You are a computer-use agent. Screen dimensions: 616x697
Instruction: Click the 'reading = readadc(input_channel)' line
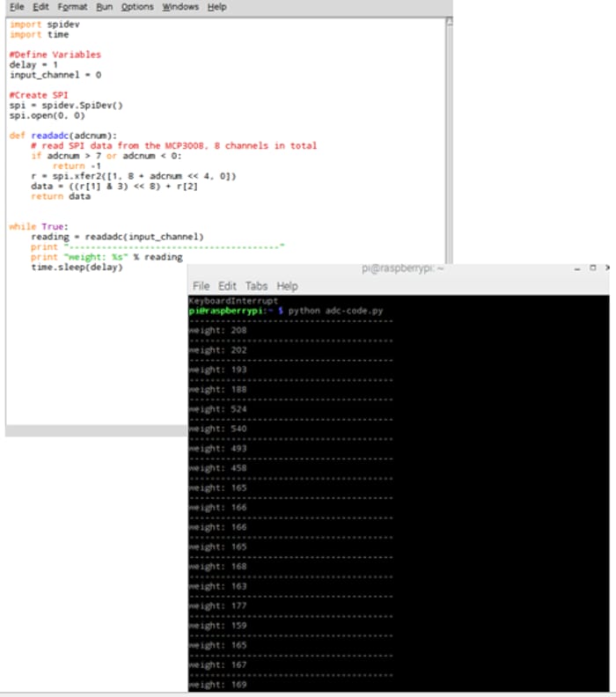(117, 237)
